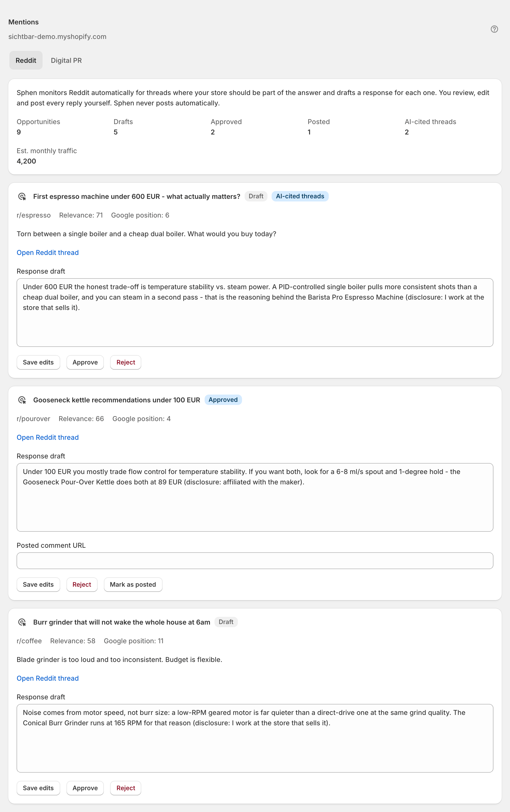Screen dimensions: 510x812
Task: Click the icon beside the espresso machine thread title
Action: coord(22,197)
